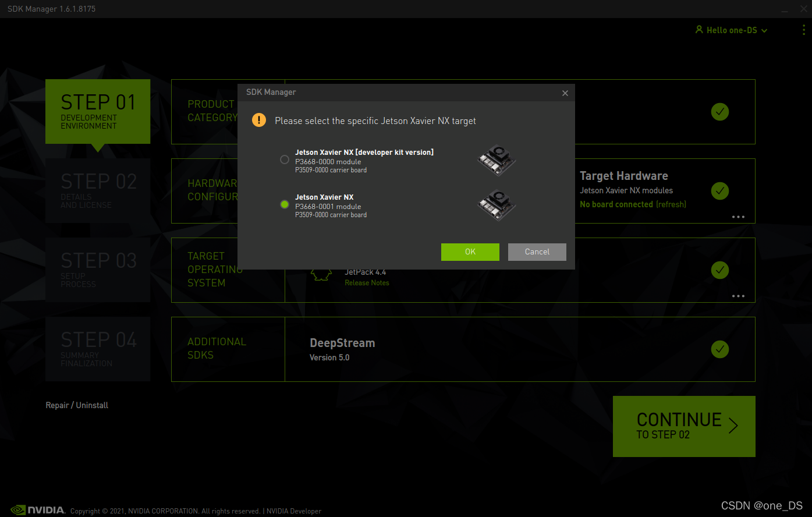Expand Target Operating System more options ellipsis
The image size is (812, 517).
(x=738, y=296)
